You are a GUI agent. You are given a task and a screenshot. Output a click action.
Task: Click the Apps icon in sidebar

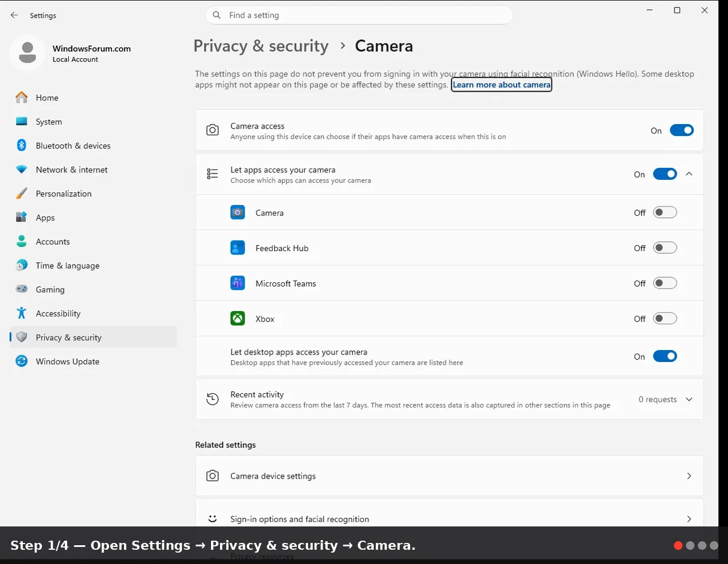pyautogui.click(x=22, y=217)
